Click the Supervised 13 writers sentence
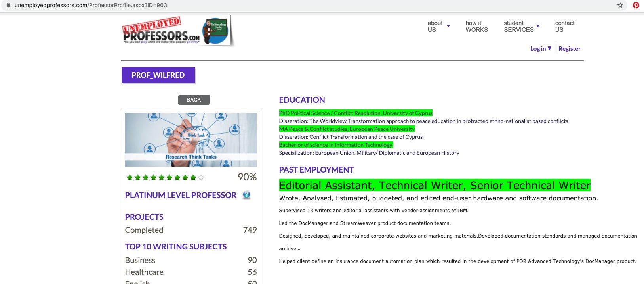Image resolution: width=644 pixels, height=284 pixels. click(x=373, y=211)
